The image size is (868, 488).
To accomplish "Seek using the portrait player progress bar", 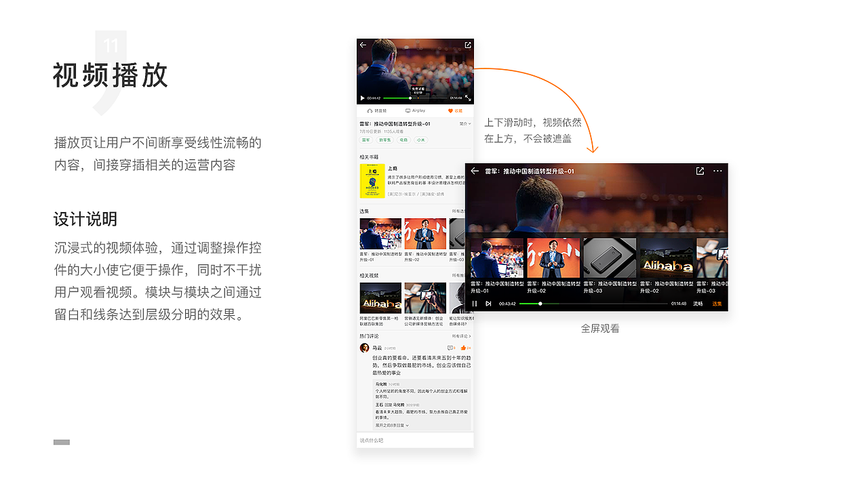I will [415, 98].
